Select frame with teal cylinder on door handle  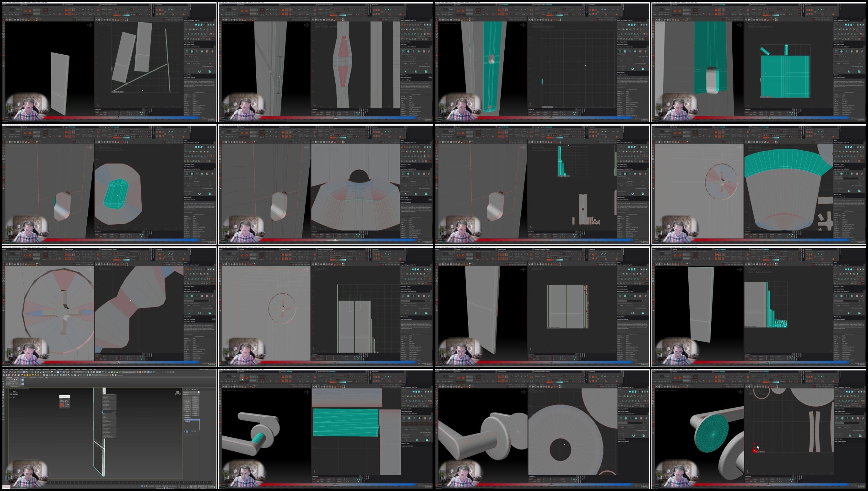pyautogui.click(x=326, y=429)
